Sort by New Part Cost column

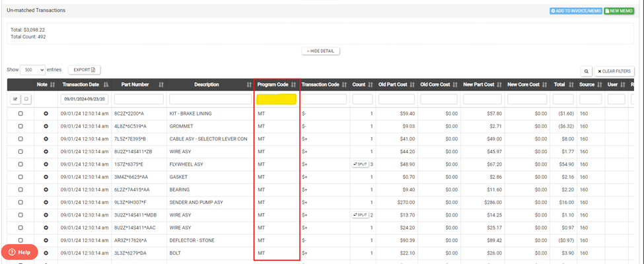click(499, 84)
